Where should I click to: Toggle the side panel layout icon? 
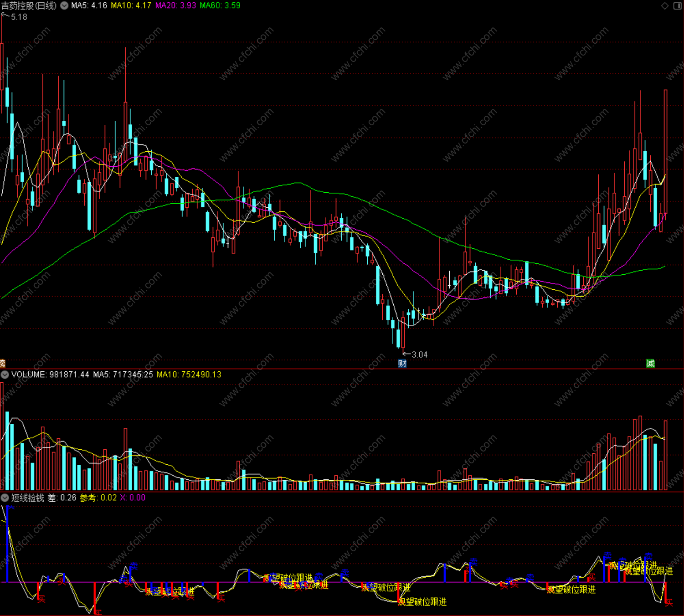coord(678,5)
